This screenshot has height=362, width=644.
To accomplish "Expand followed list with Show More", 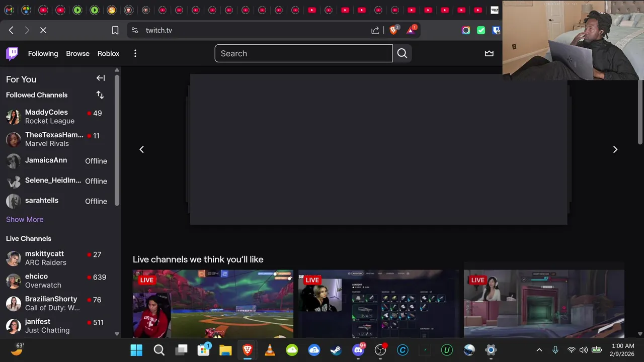I will tap(25, 219).
